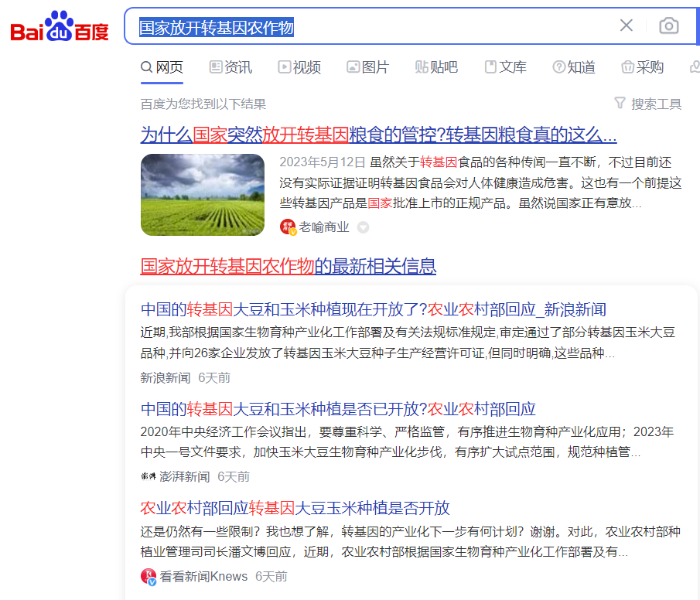Click 澎湃新闻 source label
The width and height of the screenshot is (700, 600).
184,477
